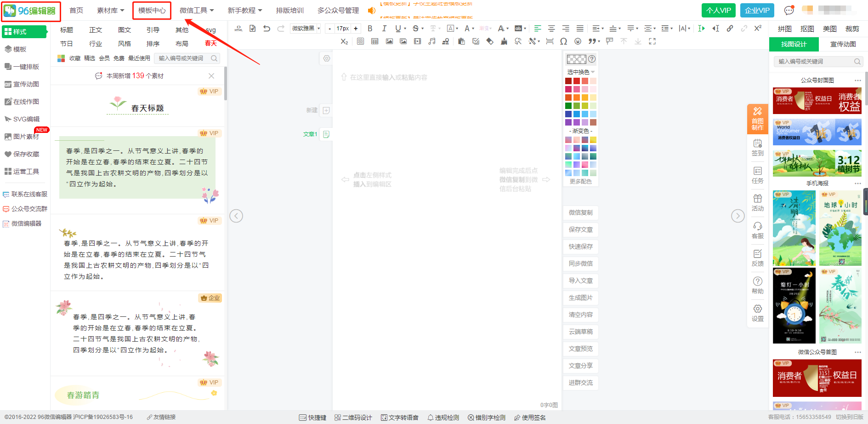
Task: Expand the 新手教程 menu dropdown
Action: click(245, 10)
